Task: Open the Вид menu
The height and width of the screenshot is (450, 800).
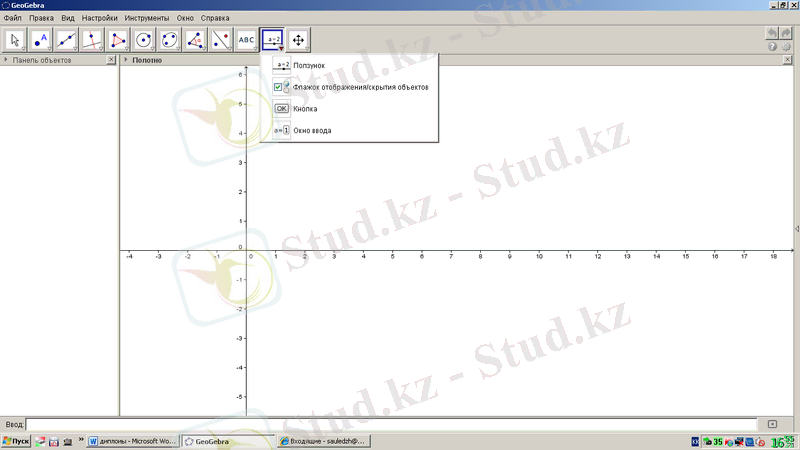Action: pyautogui.click(x=68, y=18)
